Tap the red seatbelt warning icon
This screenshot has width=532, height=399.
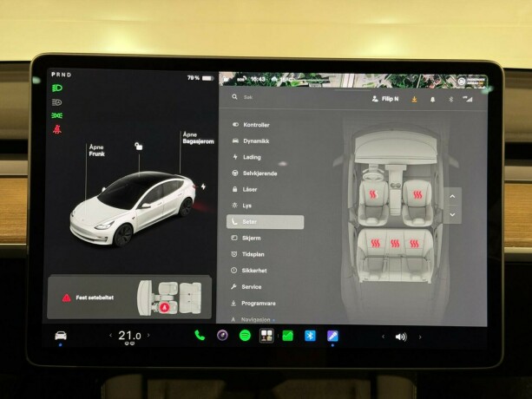(57, 129)
